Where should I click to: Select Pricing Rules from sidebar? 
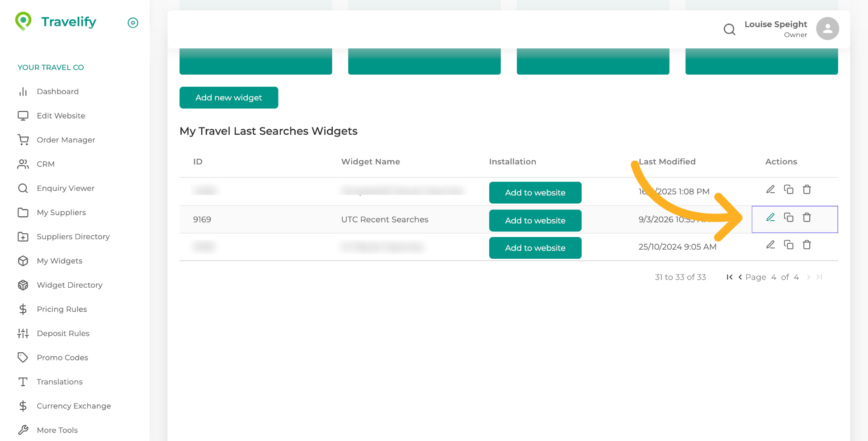tap(61, 309)
